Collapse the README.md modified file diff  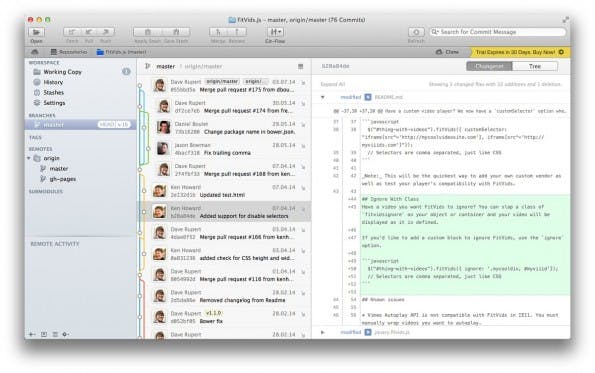coord(323,97)
